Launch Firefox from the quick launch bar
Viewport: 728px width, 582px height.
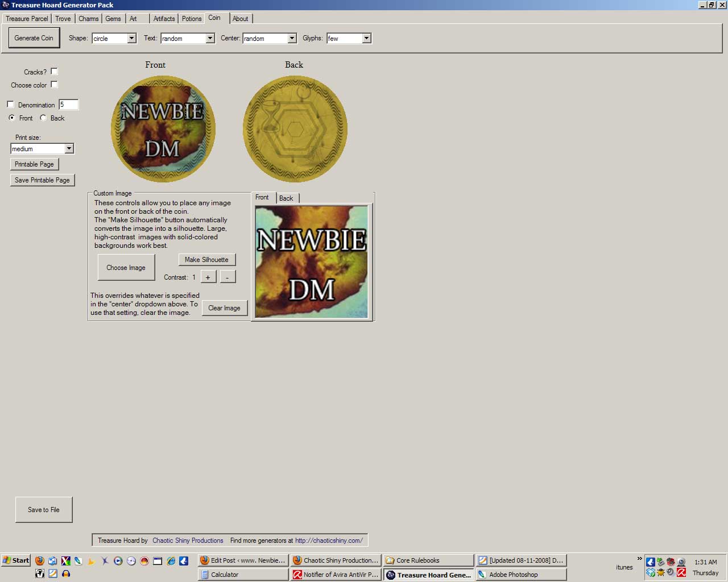[39, 560]
